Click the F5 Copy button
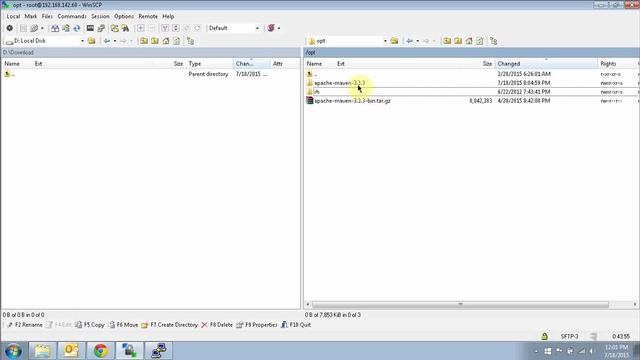 coord(90,325)
